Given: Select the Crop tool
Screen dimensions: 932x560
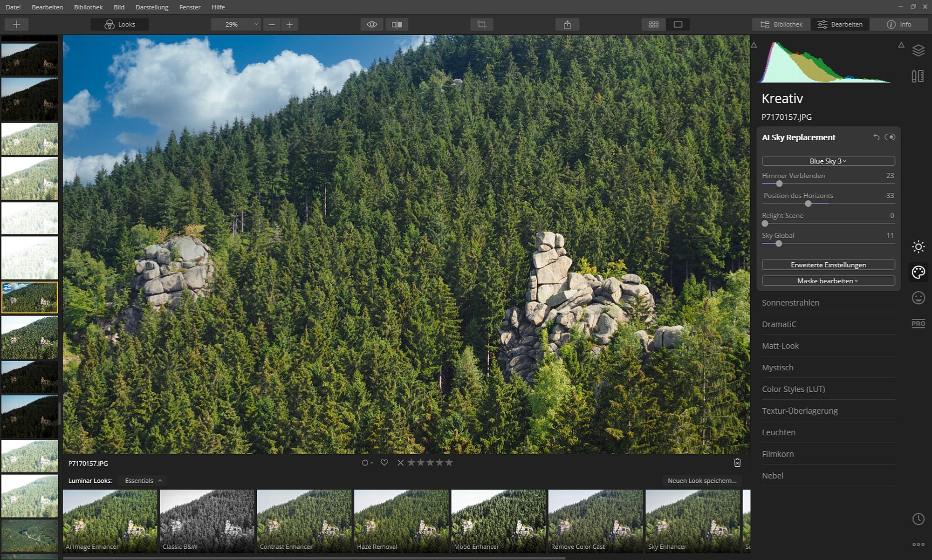Looking at the screenshot, I should (482, 24).
